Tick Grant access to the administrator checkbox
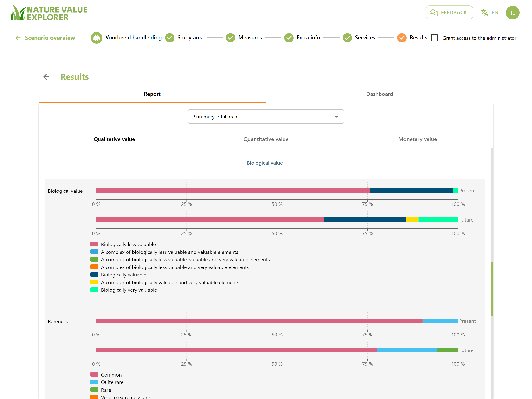 pyautogui.click(x=434, y=38)
